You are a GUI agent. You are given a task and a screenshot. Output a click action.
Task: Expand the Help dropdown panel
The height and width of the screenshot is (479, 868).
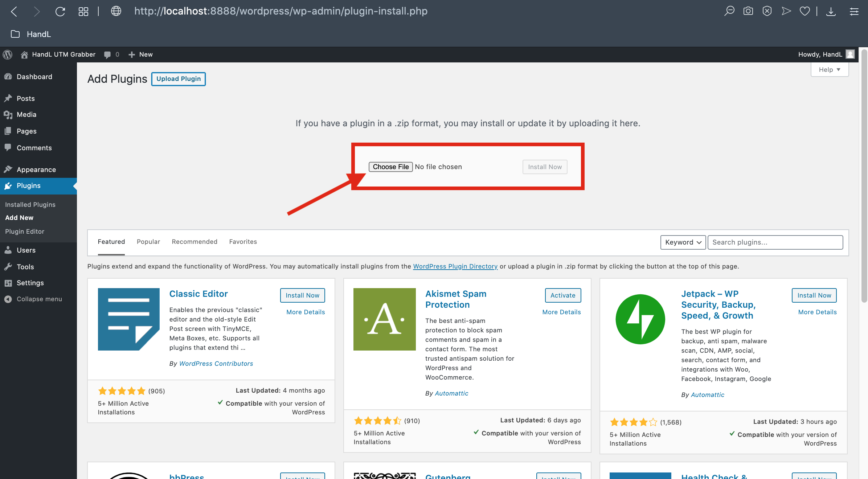830,70
